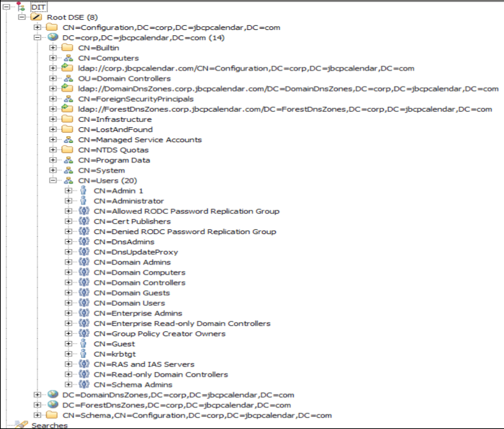
Task: Expand CN=Configuration,DC=corp,DC=jbcpcalendar,DC=com node
Action: point(37,27)
